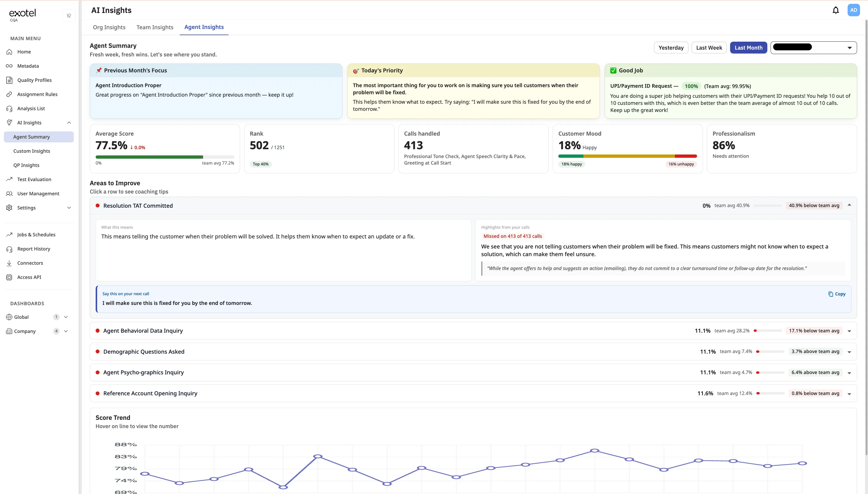Collapse the AI Insights menu chevron

(x=69, y=123)
